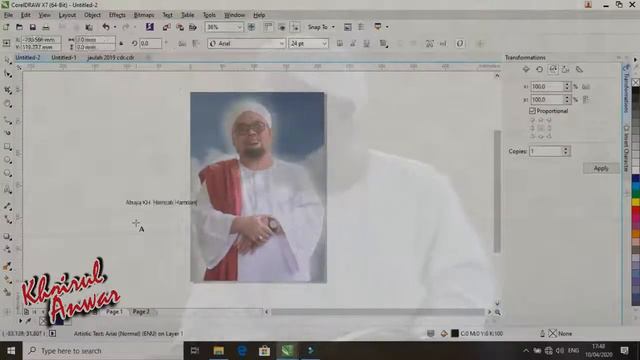Viewport: 640px width, 360px height.
Task: Open the Effects menu
Action: click(117, 15)
